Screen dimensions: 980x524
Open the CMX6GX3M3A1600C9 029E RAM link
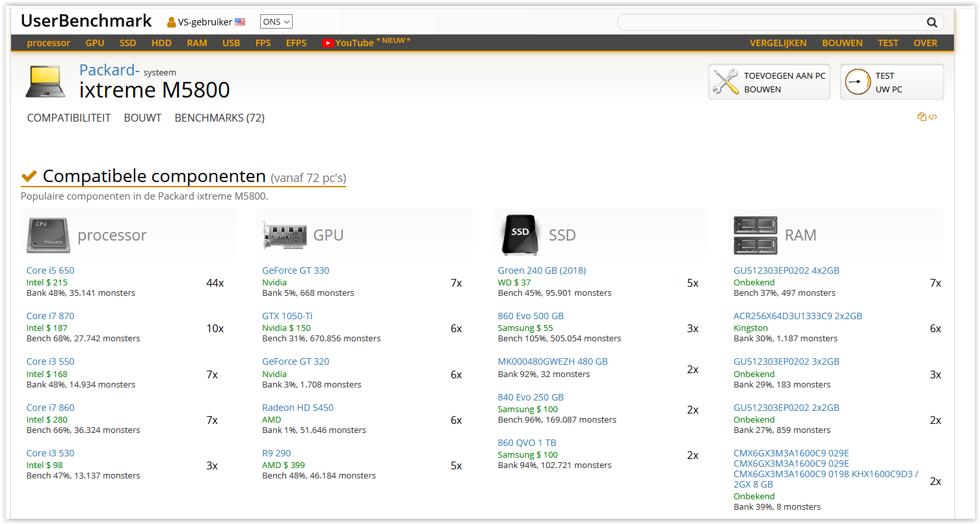[826, 469]
